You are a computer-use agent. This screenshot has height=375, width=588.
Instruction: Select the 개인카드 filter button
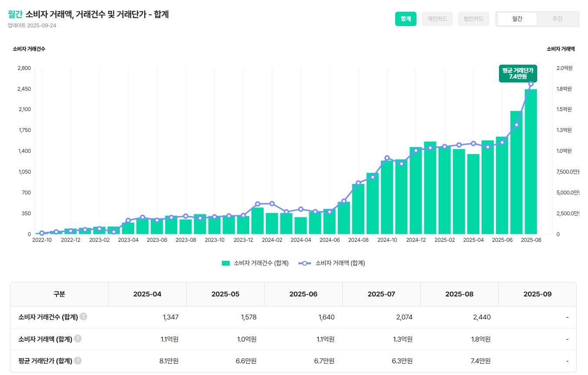pyautogui.click(x=437, y=19)
